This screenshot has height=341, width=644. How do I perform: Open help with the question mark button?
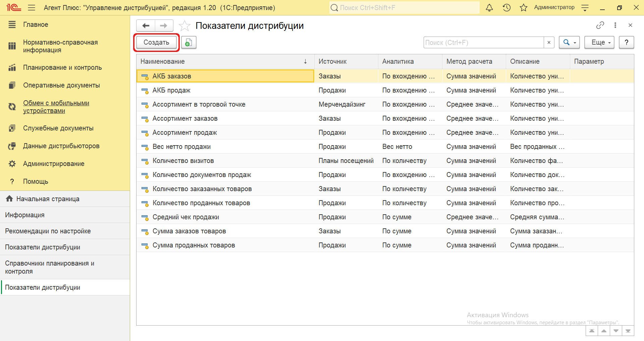tap(626, 43)
